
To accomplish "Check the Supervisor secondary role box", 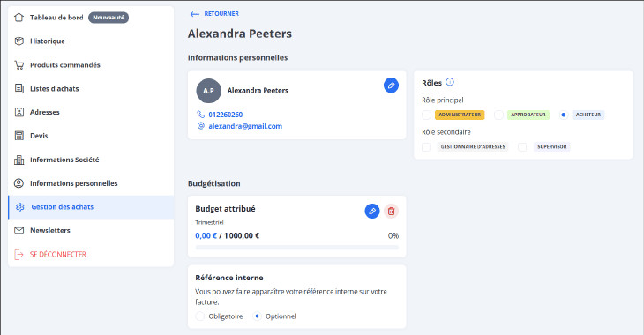I will coord(522,147).
